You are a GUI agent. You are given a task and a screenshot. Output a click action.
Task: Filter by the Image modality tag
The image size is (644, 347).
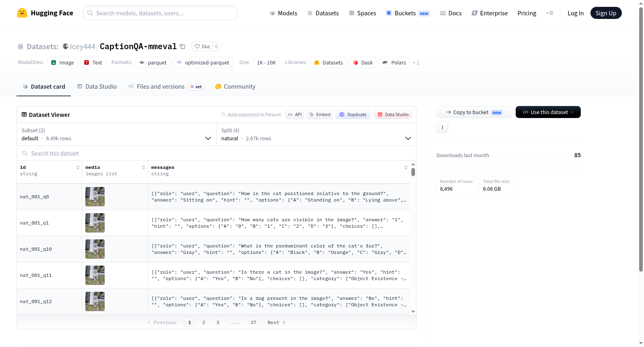[x=62, y=62]
